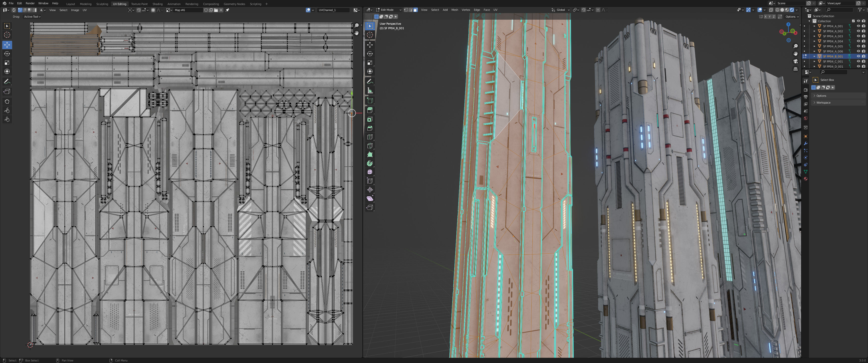The width and height of the screenshot is (868, 363).
Task: Enable vertex select mode in 3D viewport
Action: [x=406, y=10]
